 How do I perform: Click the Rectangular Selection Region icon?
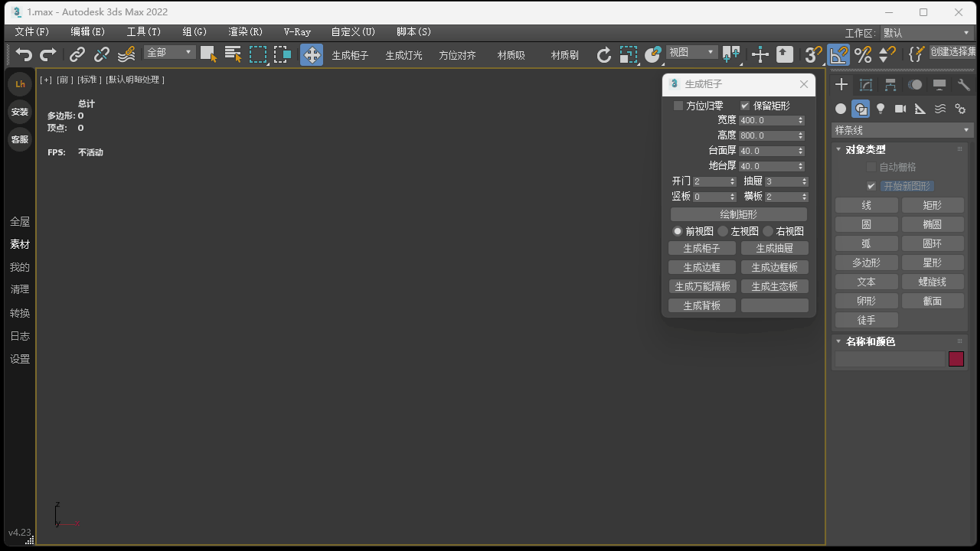click(x=258, y=54)
